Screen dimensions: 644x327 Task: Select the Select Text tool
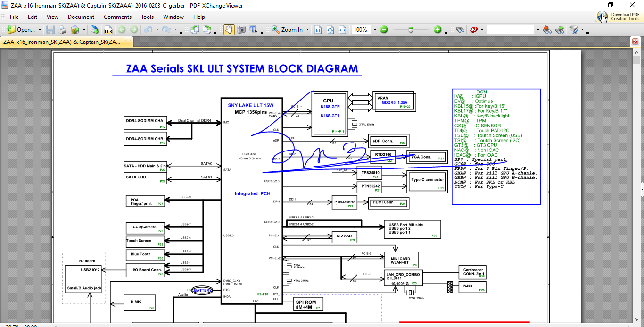254,29
